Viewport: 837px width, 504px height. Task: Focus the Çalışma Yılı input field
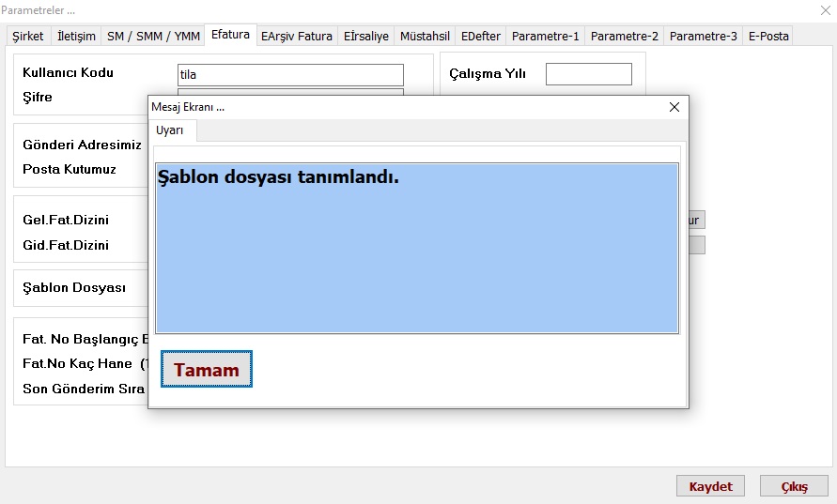pos(588,74)
